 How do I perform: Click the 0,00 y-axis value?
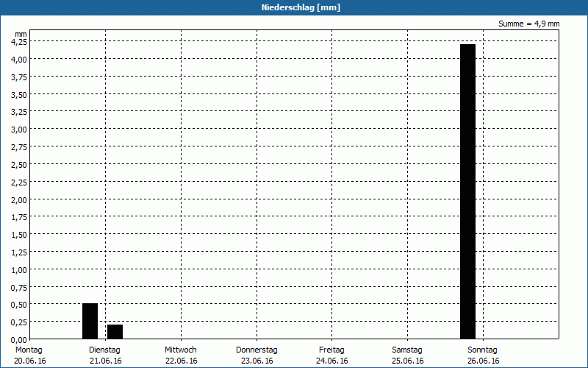(x=19, y=340)
